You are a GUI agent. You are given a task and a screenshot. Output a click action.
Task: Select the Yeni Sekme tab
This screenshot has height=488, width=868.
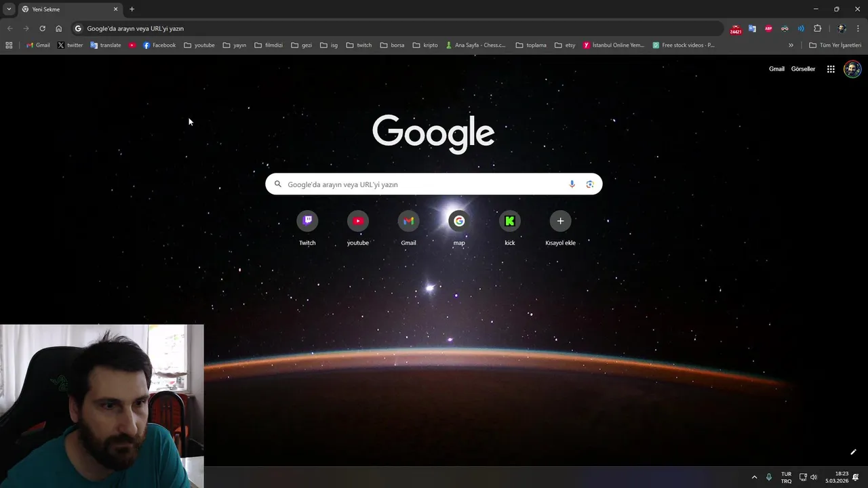pyautogui.click(x=70, y=9)
